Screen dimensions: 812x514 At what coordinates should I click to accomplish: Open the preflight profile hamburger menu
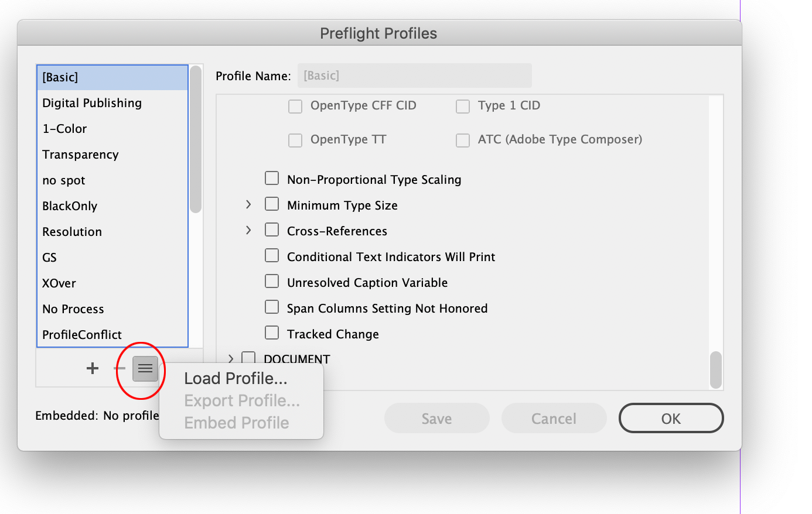pos(145,369)
